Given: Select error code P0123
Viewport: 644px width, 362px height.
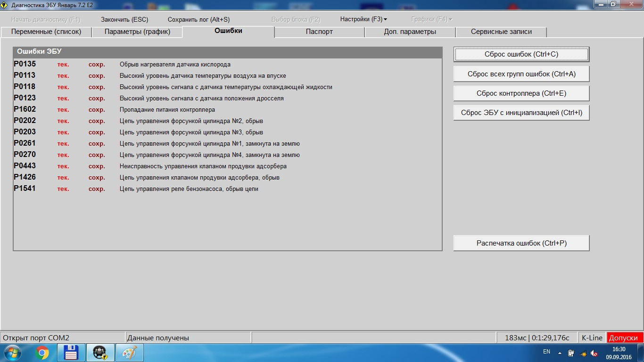Looking at the screenshot, I should point(25,98).
